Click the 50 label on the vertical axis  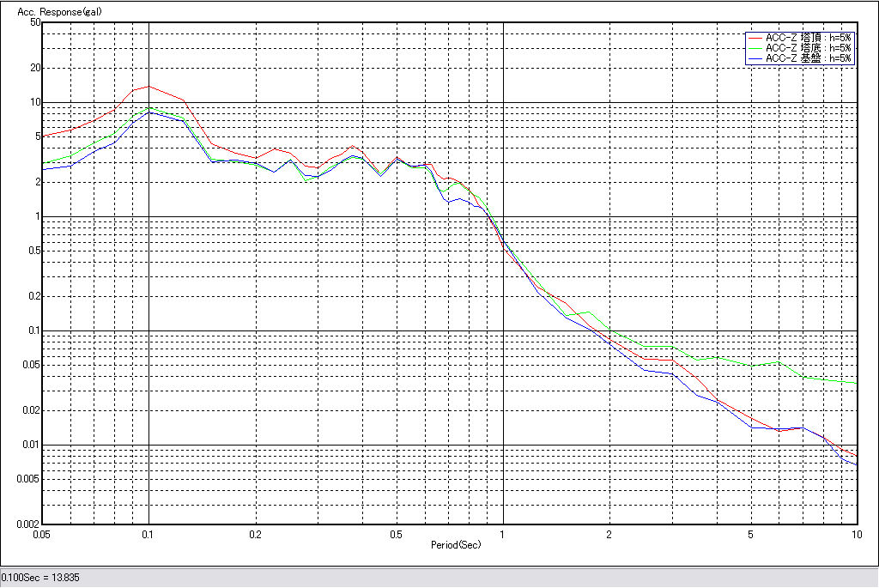[x=35, y=22]
